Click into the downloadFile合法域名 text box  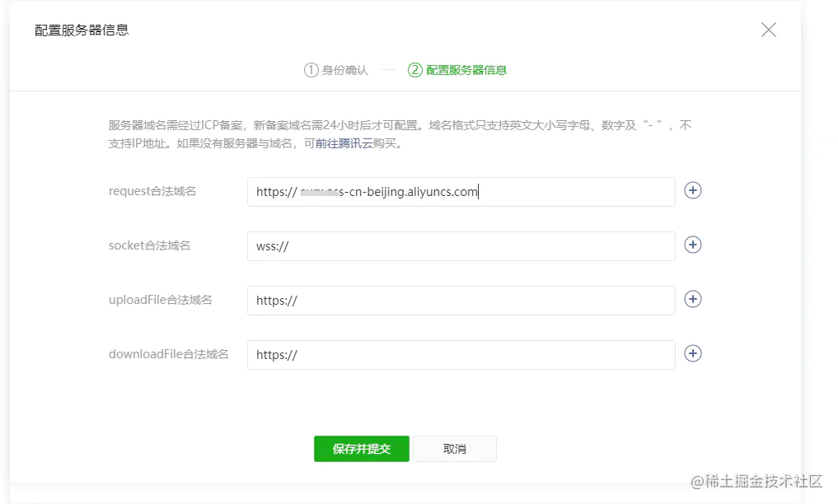point(461,355)
